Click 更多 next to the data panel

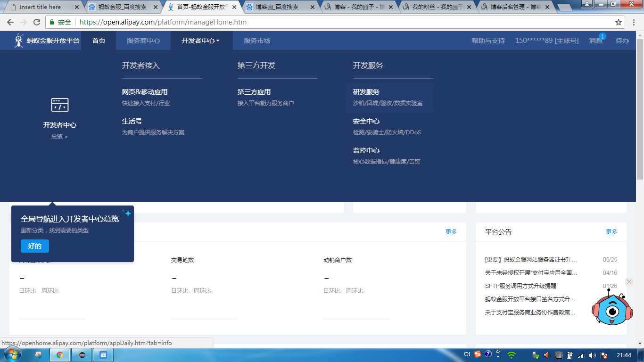[x=451, y=231]
